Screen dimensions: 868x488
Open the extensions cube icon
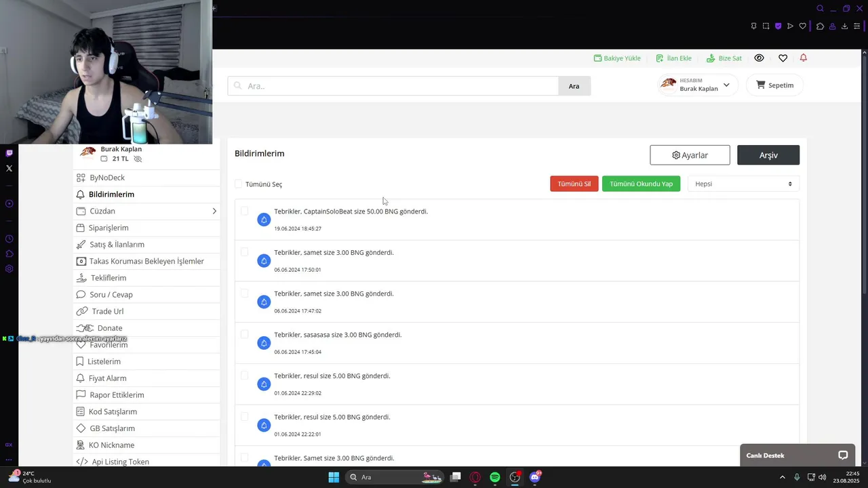click(820, 26)
